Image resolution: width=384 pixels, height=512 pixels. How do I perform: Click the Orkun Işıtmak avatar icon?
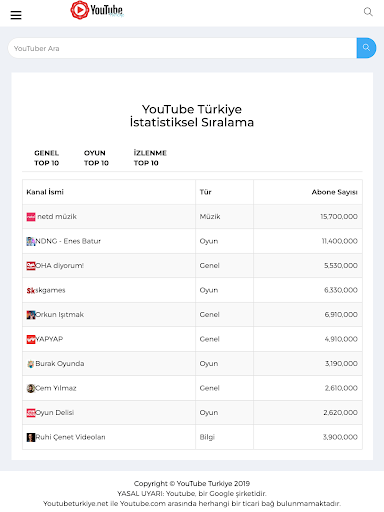(31, 315)
